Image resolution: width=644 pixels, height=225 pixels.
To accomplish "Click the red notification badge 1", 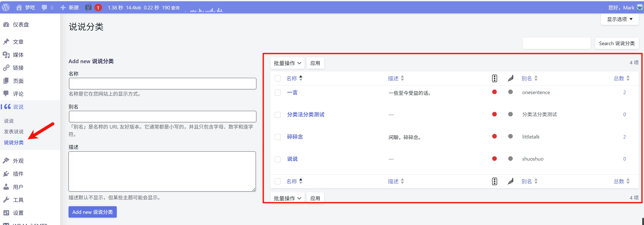I will click(x=98, y=8).
